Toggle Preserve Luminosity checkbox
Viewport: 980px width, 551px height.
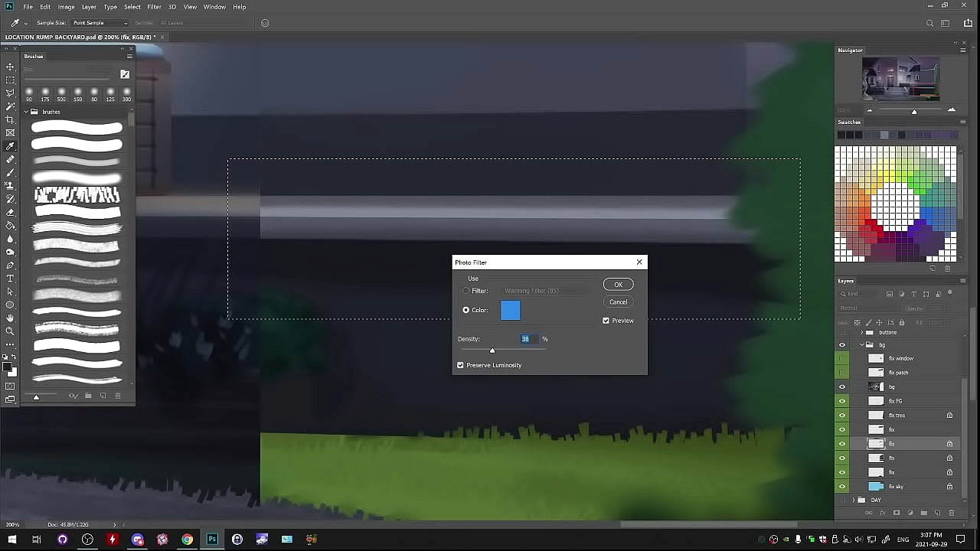[x=461, y=365]
